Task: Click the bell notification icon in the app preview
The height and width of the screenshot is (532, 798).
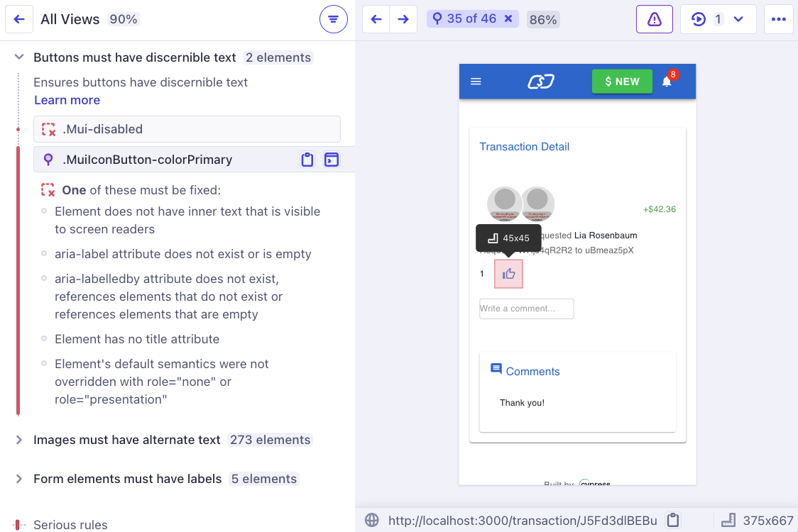Action: pos(666,81)
